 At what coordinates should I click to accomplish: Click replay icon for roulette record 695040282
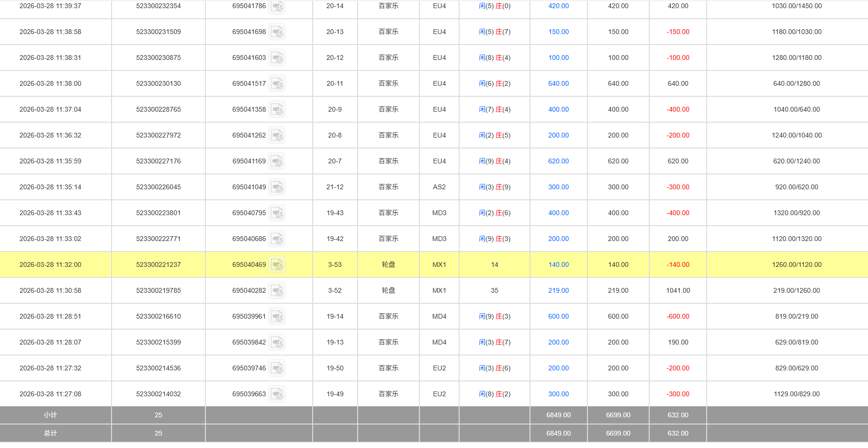(x=277, y=291)
